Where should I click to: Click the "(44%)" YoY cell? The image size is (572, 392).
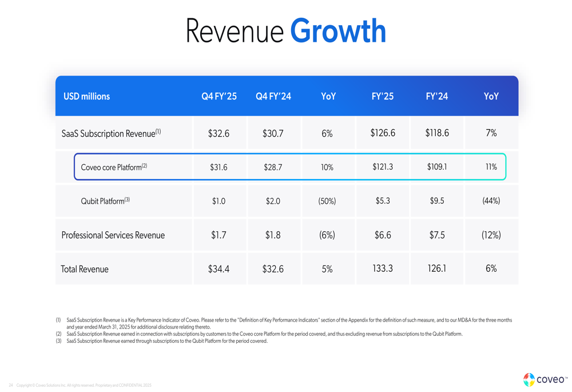click(491, 201)
